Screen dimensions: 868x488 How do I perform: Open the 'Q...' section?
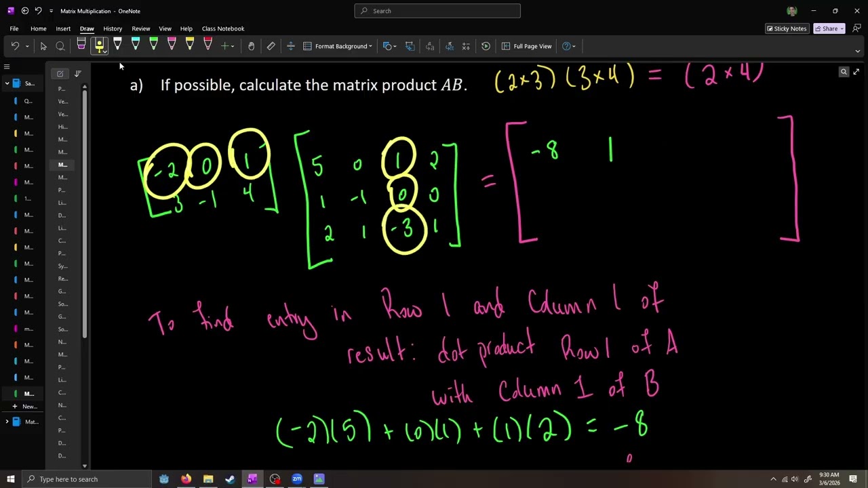[24, 101]
